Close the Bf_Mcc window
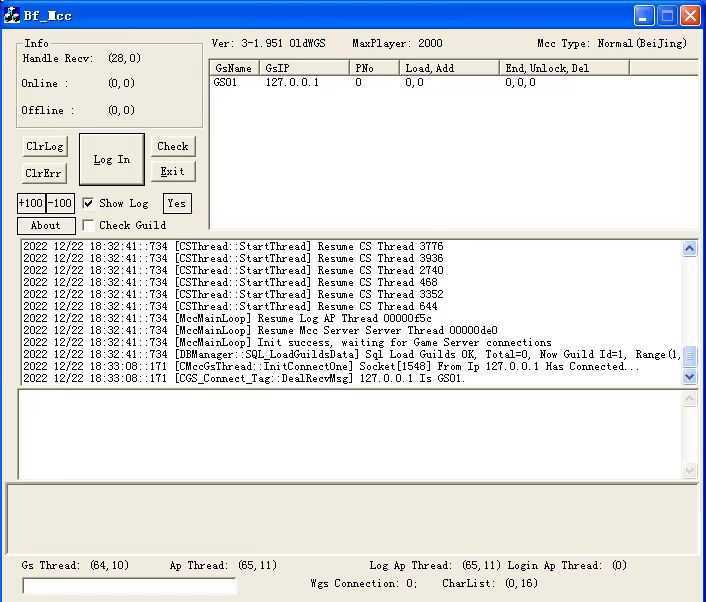Viewport: 706px width, 602px height. point(690,15)
